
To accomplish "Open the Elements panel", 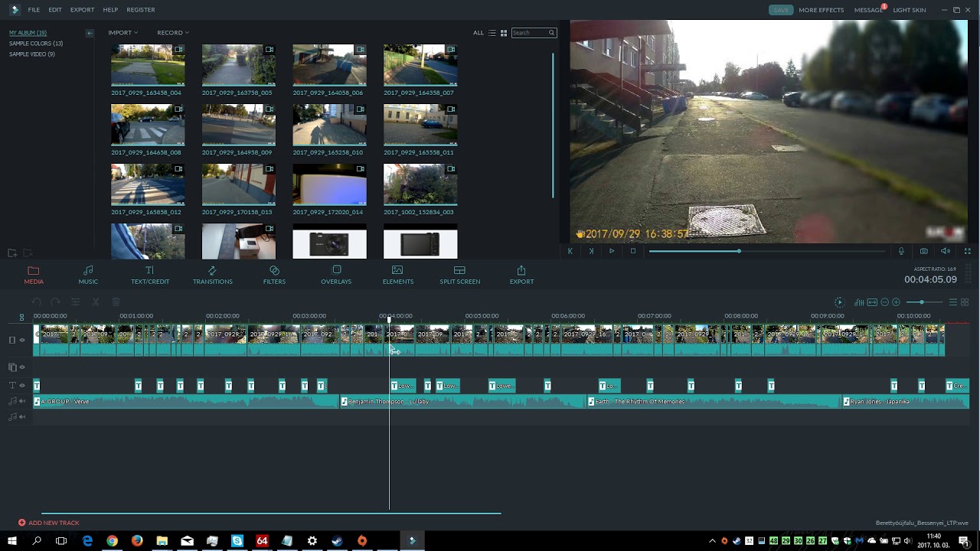I will (397, 275).
